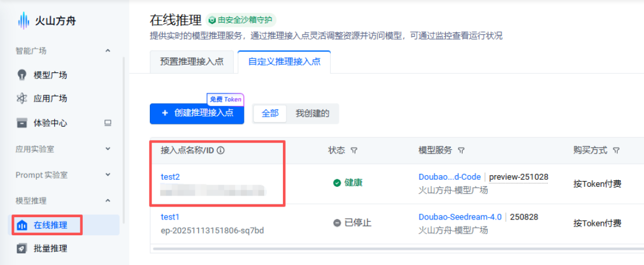The image size is (644, 265).
Task: Click the 在线推理 chart icon
Action: click(23, 225)
